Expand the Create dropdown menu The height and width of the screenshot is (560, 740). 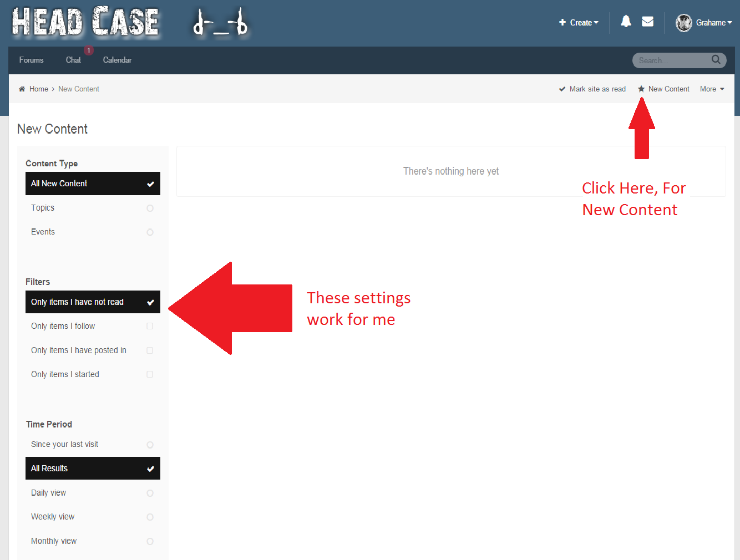579,23
